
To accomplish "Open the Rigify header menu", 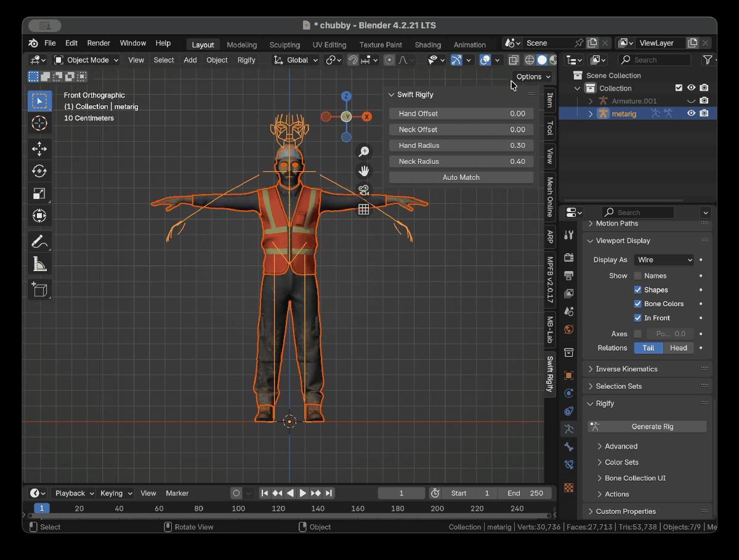I will [246, 60].
